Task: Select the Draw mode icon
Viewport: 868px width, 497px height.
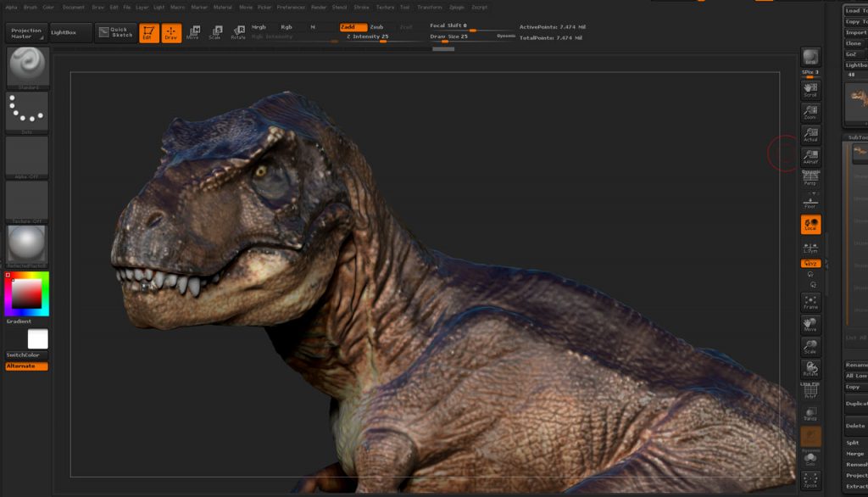Action: [171, 33]
